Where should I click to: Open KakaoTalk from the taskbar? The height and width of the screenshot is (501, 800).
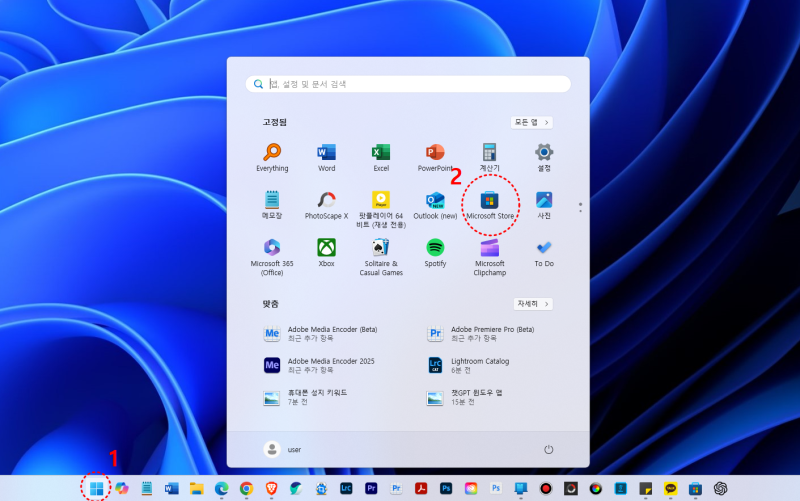(670, 489)
